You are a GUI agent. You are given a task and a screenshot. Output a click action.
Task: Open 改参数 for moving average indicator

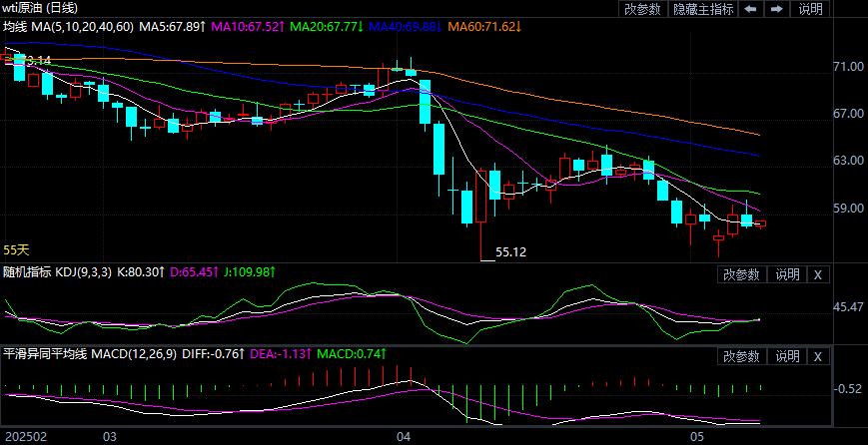point(642,9)
